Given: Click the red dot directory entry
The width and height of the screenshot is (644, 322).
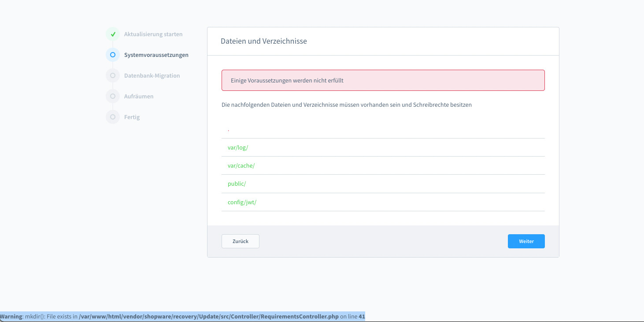Looking at the screenshot, I should click(383, 129).
